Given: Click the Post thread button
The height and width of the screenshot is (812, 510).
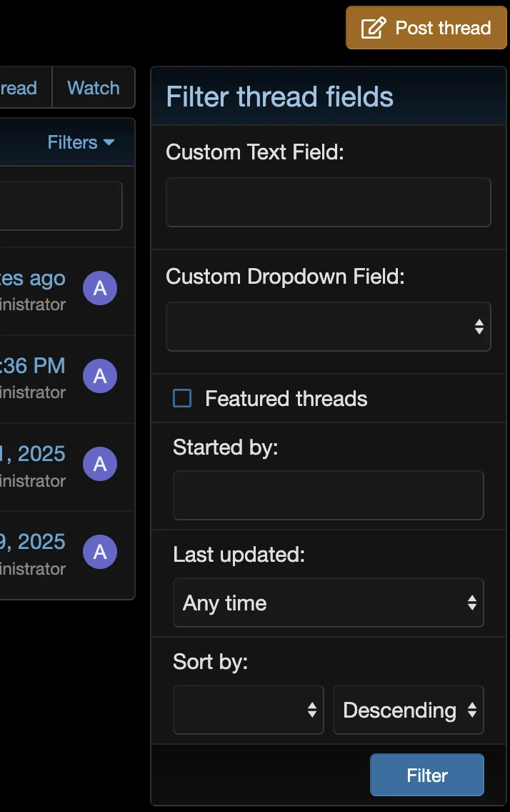Looking at the screenshot, I should pyautogui.click(x=426, y=29).
